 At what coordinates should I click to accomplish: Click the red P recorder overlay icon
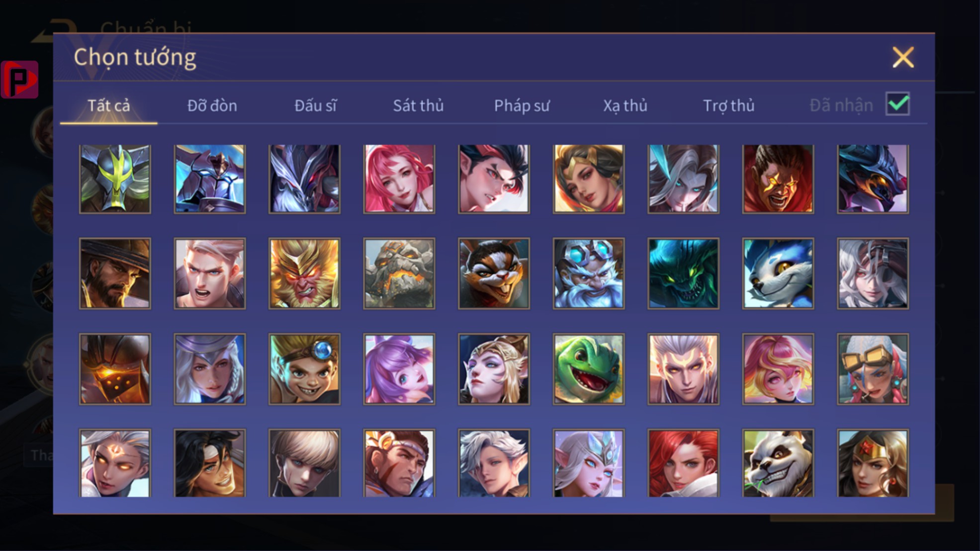[19, 80]
